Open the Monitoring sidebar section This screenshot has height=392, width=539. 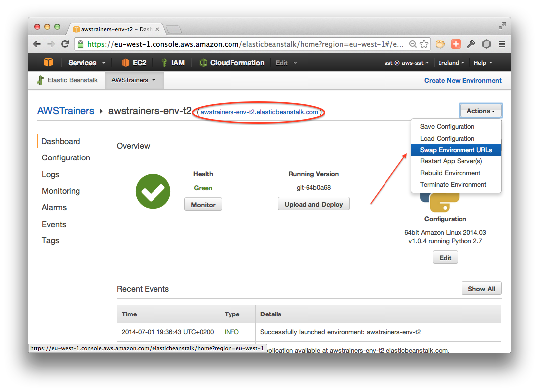pyautogui.click(x=61, y=191)
